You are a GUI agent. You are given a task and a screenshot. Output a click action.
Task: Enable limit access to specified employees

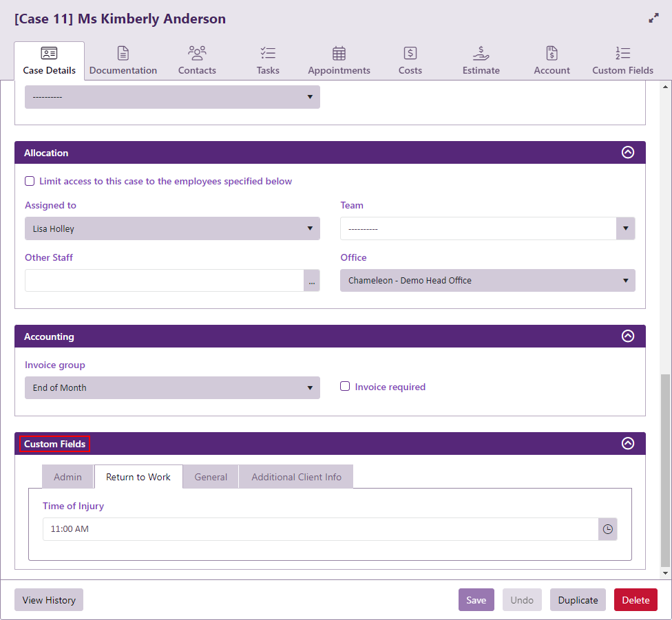[x=30, y=182]
